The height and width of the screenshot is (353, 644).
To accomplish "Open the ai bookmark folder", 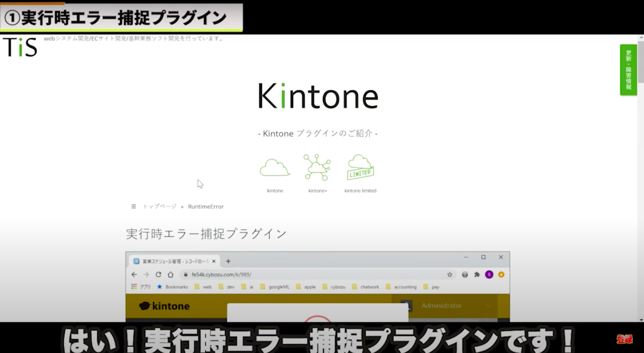I will 247,287.
